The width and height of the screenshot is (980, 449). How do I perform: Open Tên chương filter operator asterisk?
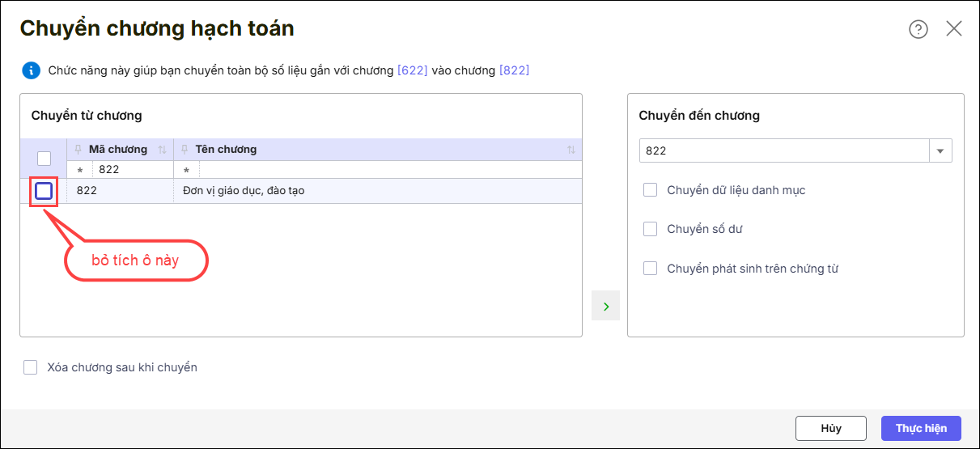[x=186, y=171]
